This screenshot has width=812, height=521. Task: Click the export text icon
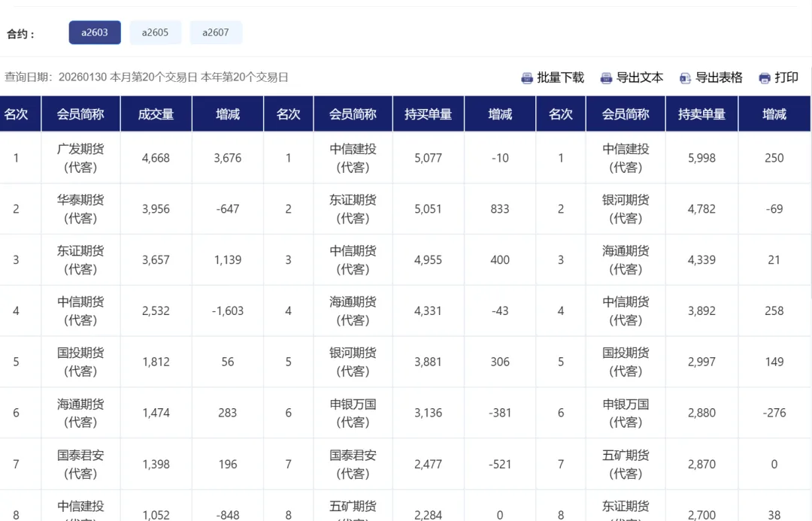click(606, 78)
